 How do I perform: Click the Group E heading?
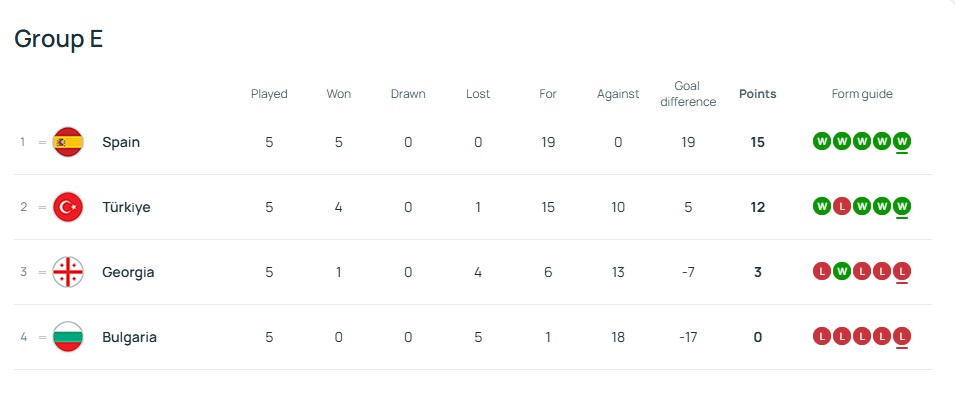click(59, 39)
